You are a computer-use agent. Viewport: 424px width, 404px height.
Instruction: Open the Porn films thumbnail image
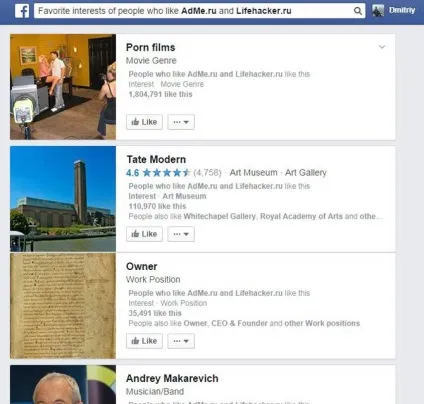[x=63, y=87]
